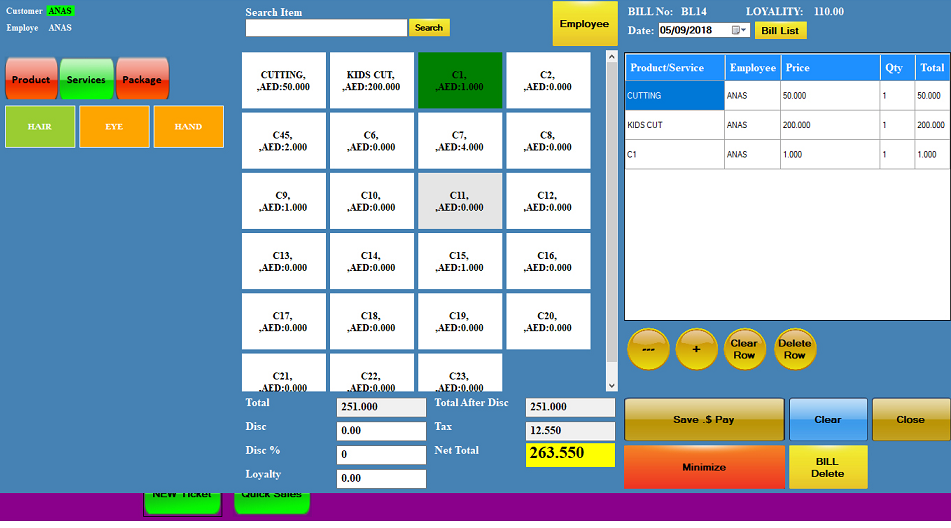The image size is (951, 528).
Task: Click Save & Pay button
Action: coord(704,419)
